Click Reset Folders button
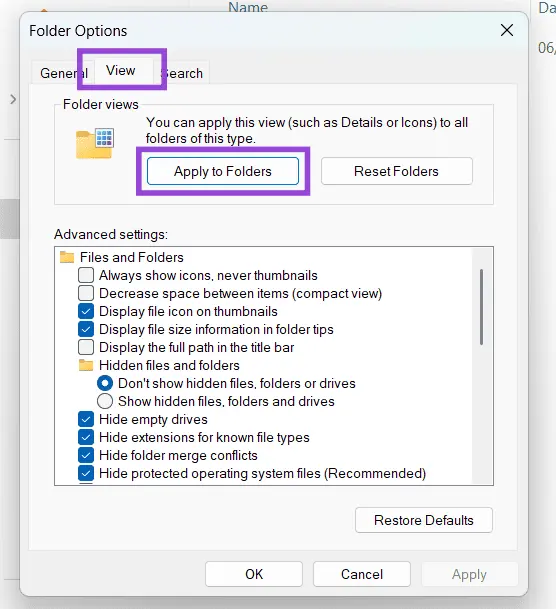 (x=396, y=171)
